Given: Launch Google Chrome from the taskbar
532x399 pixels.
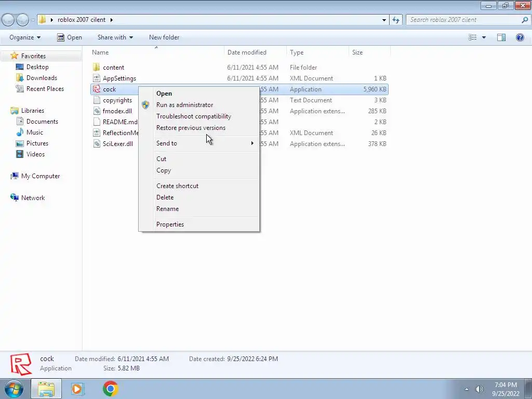Looking at the screenshot, I should [x=110, y=389].
